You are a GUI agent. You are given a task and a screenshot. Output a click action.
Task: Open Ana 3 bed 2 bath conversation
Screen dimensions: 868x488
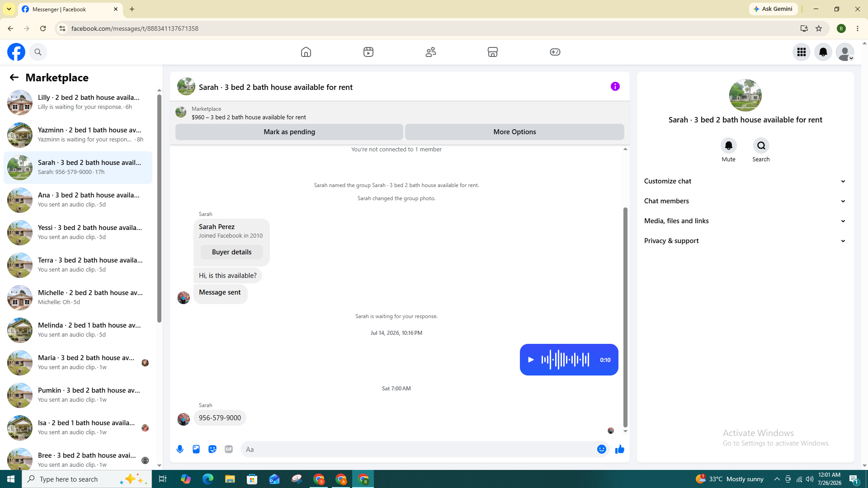78,200
